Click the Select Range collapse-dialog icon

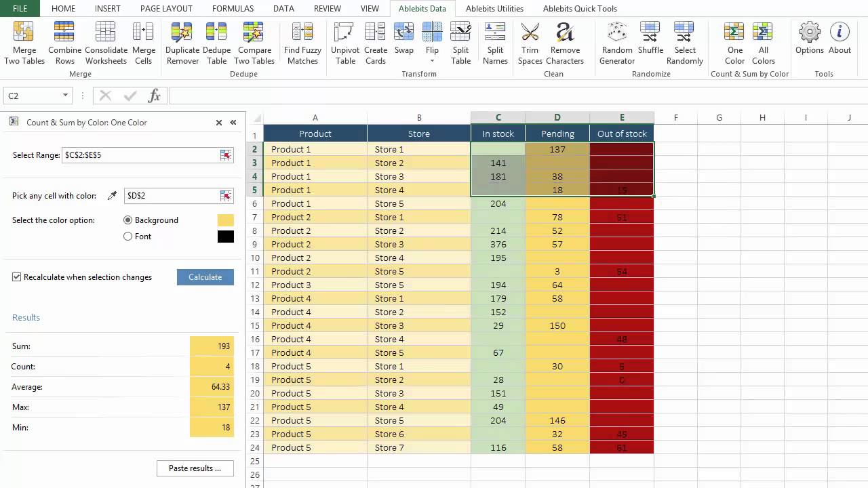[x=226, y=155]
